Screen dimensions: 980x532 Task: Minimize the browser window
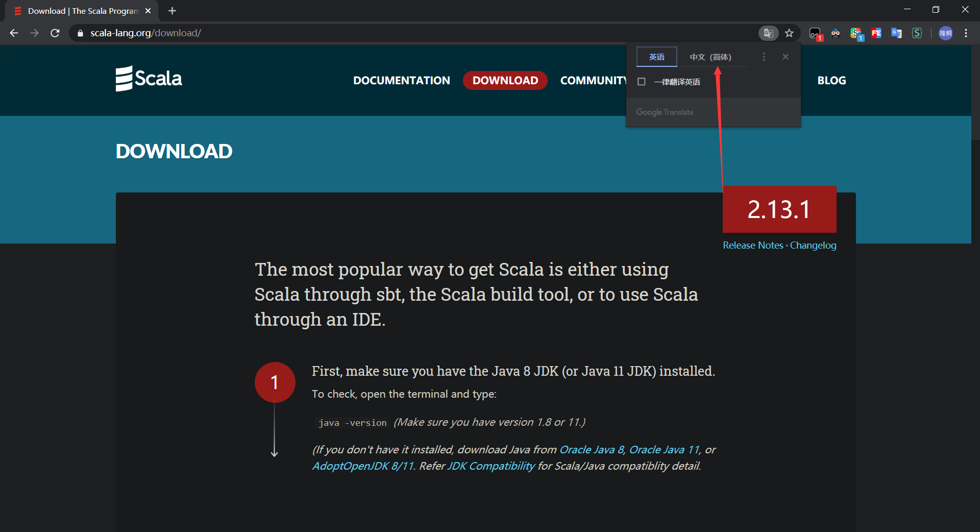pyautogui.click(x=907, y=10)
